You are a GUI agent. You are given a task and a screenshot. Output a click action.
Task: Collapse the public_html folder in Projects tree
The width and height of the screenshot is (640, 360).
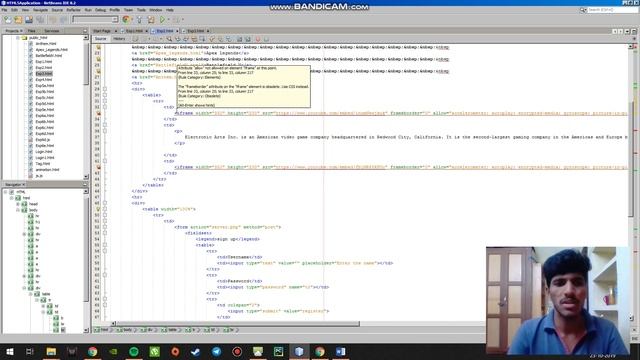tap(18, 38)
